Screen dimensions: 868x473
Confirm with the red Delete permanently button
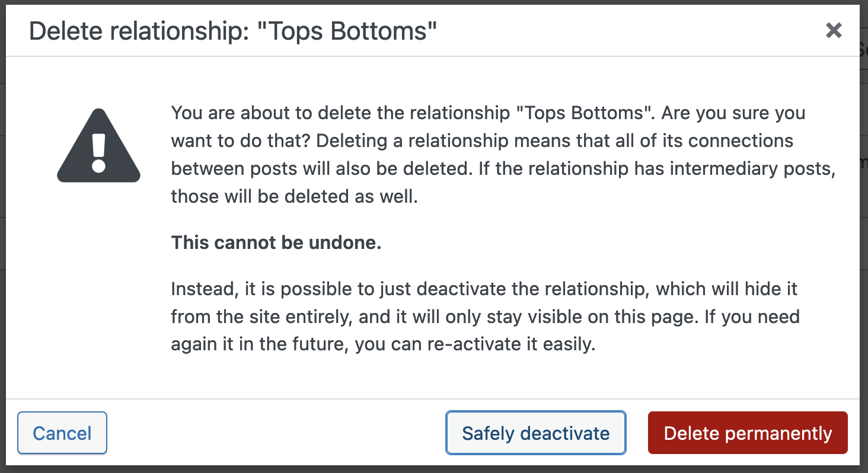(x=748, y=433)
